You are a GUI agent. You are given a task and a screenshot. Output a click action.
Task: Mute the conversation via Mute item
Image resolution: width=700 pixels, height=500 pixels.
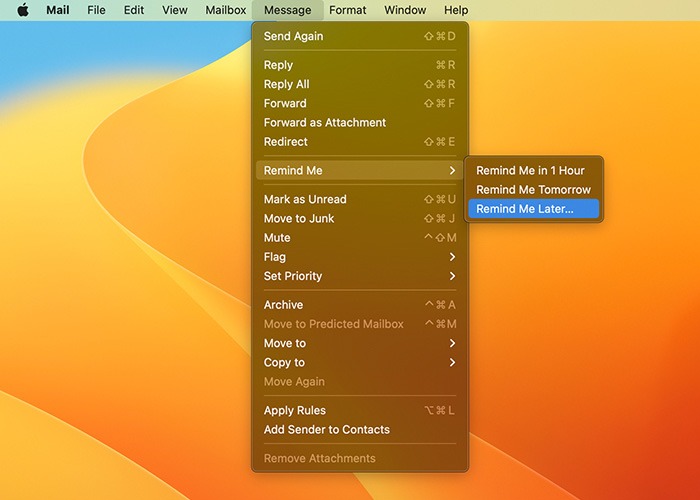360,238
